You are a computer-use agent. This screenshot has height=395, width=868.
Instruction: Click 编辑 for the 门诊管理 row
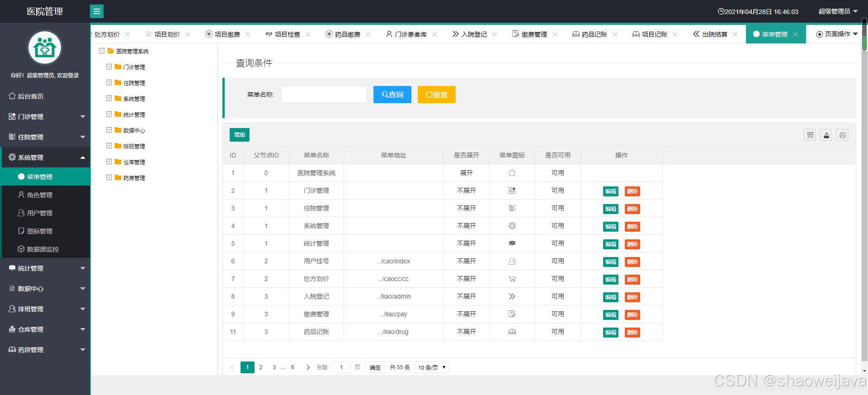[x=610, y=191]
